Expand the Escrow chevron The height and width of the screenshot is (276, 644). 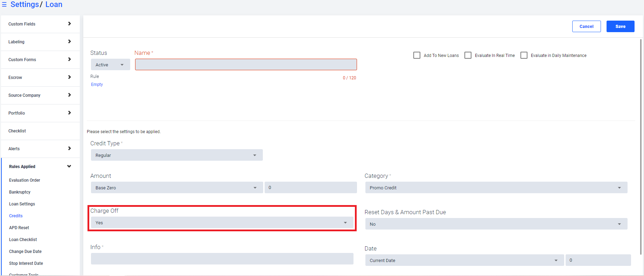(69, 77)
